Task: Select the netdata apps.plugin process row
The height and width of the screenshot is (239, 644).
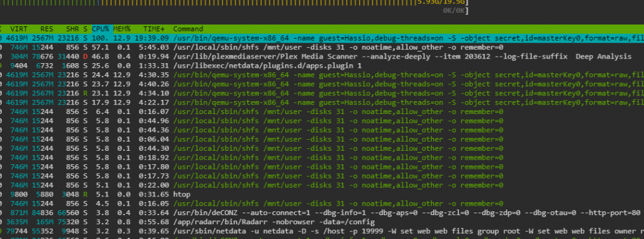Action: 322,66
